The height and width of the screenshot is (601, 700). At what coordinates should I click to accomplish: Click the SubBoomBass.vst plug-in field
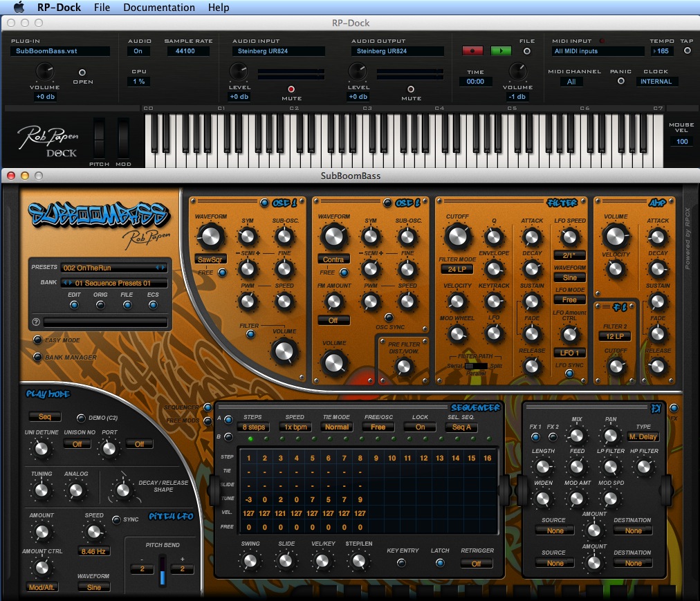59,51
